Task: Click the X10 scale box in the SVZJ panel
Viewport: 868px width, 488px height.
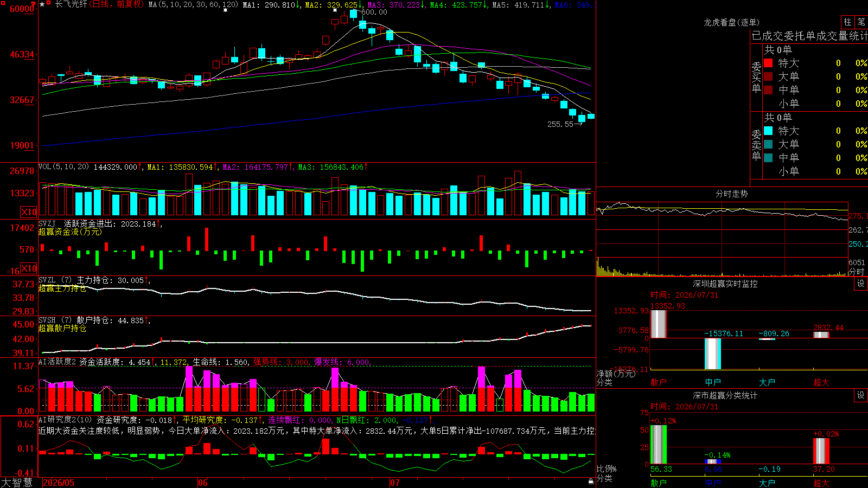Action: click(29, 268)
